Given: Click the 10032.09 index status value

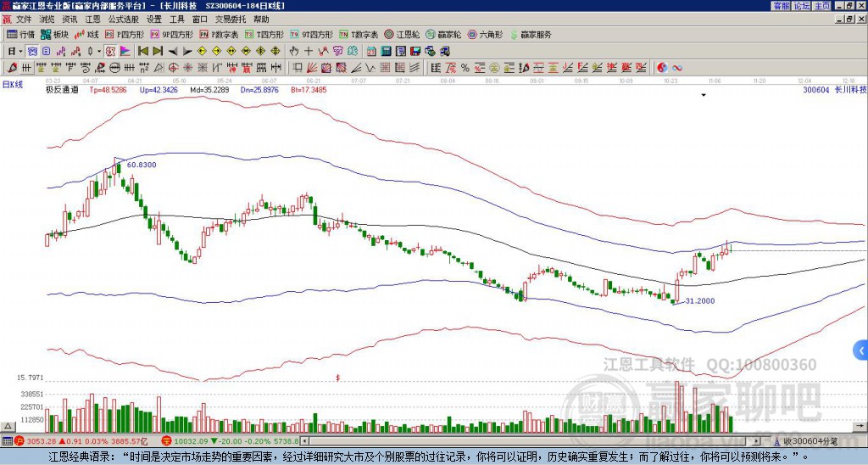Looking at the screenshot, I should (x=189, y=441).
